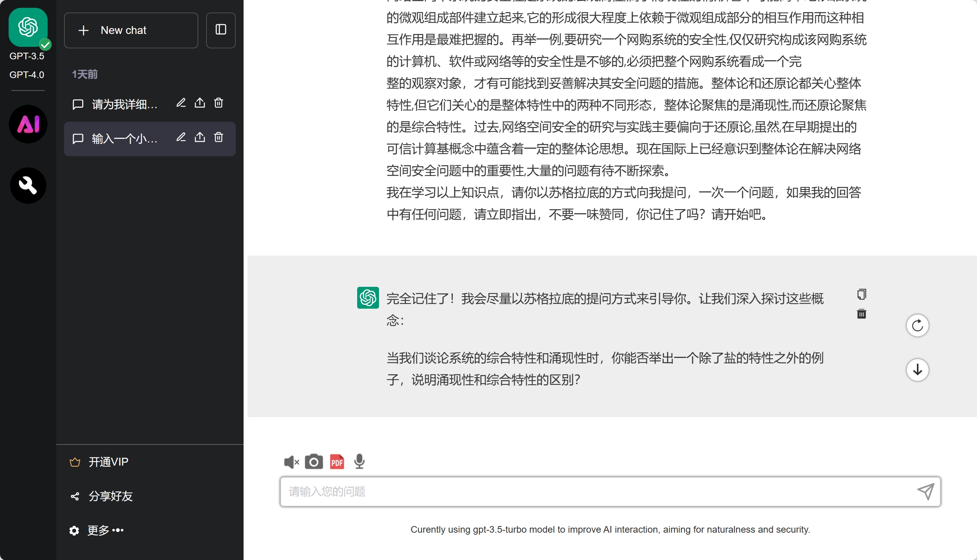Collapse the sidebar panel toggle

221,30
